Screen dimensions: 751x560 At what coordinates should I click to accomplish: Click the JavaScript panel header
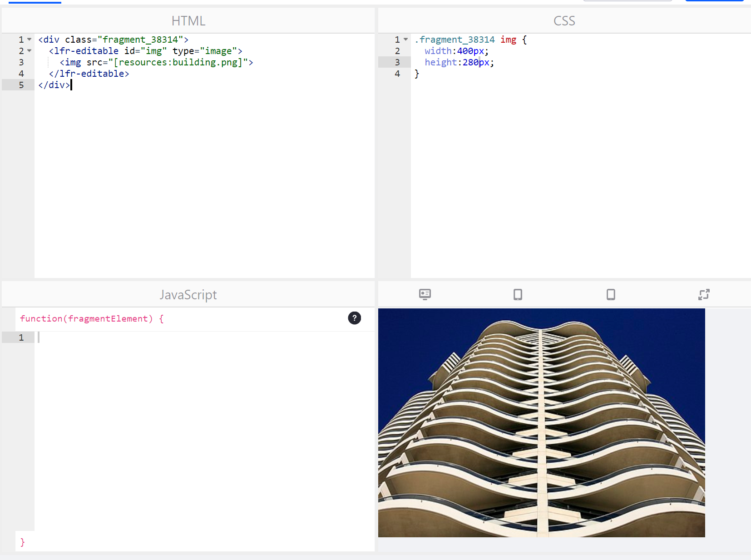(188, 294)
